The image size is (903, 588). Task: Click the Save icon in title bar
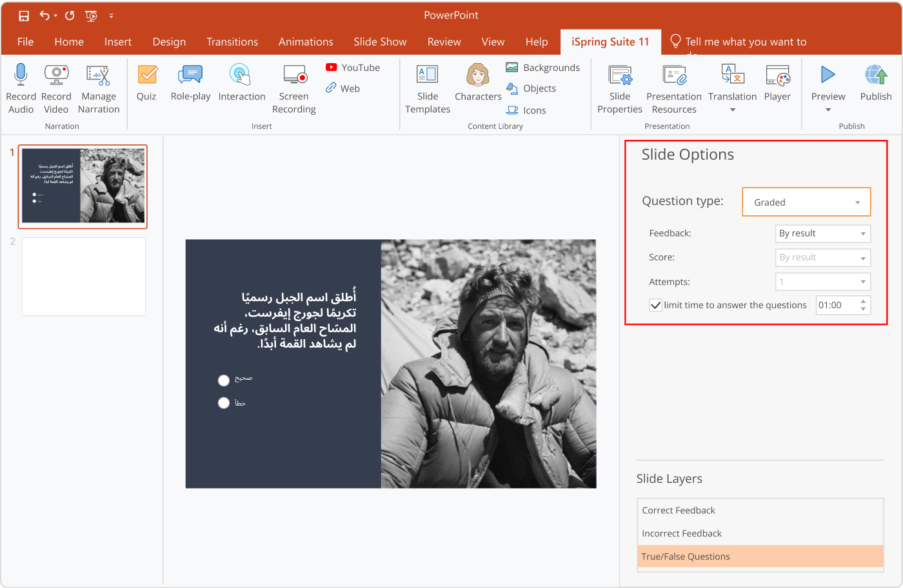[24, 15]
